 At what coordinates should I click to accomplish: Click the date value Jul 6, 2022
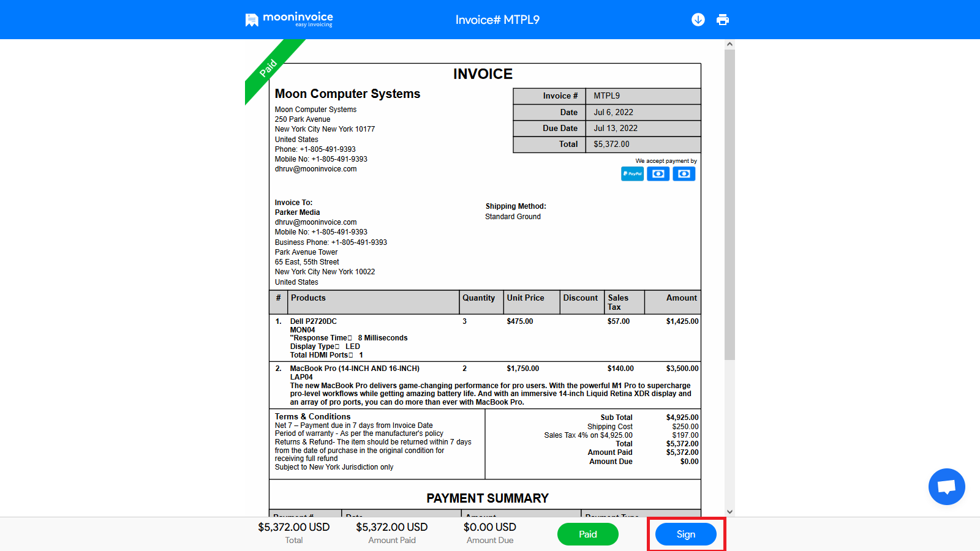613,112
